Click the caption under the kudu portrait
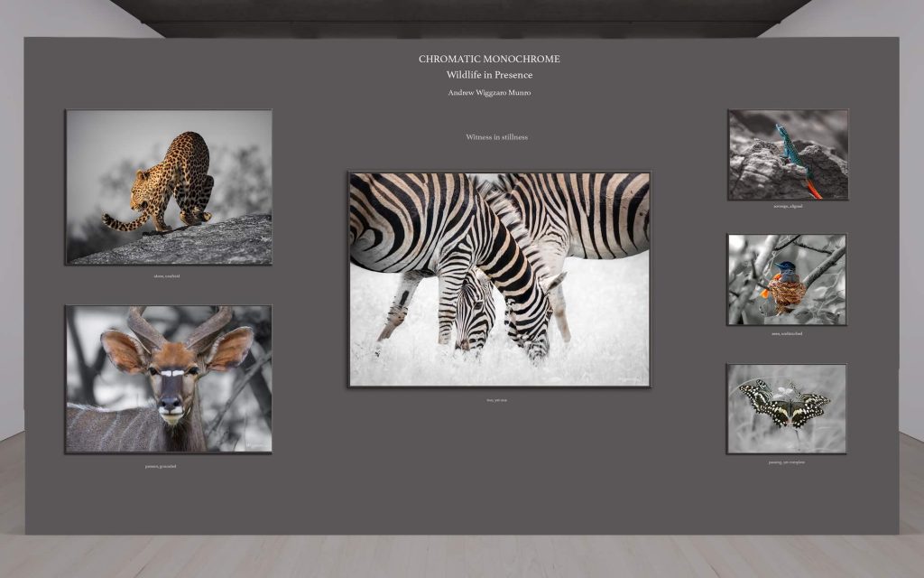Image resolution: width=924 pixels, height=578 pixels. click(x=161, y=466)
